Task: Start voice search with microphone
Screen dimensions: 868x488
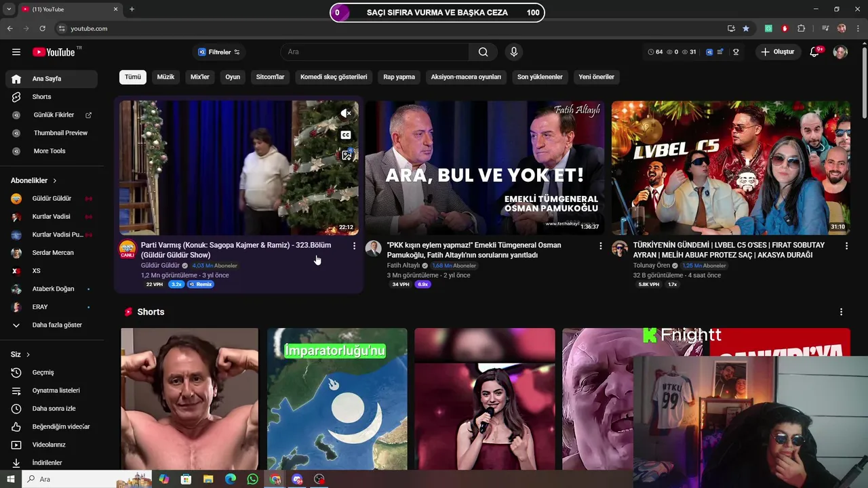Action: coord(513,52)
